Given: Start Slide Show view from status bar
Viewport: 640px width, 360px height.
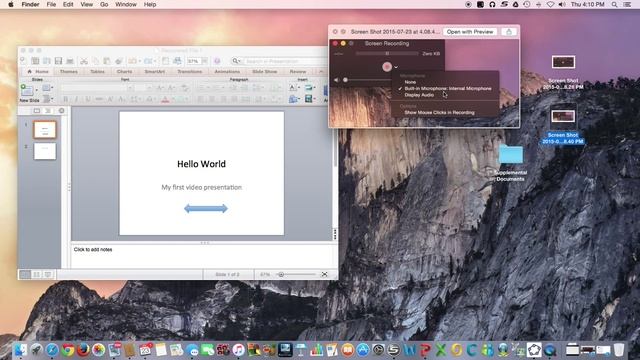Looking at the screenshot, I should (x=48, y=275).
